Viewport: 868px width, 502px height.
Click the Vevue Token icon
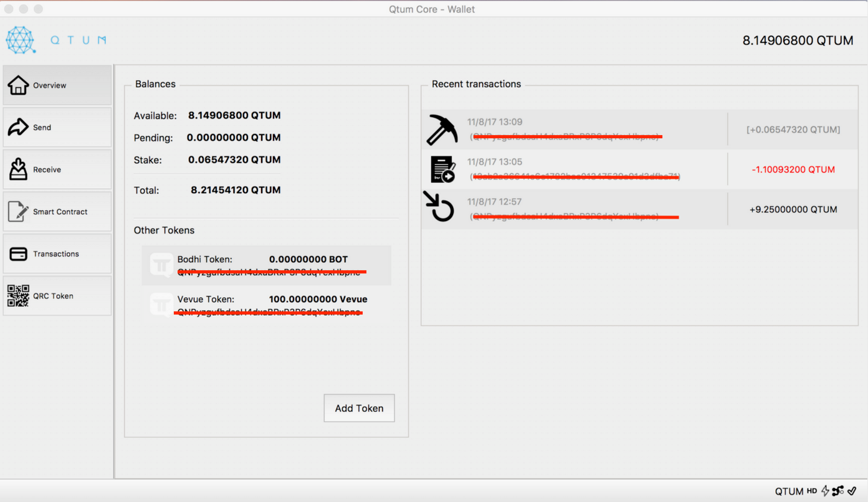[162, 305]
